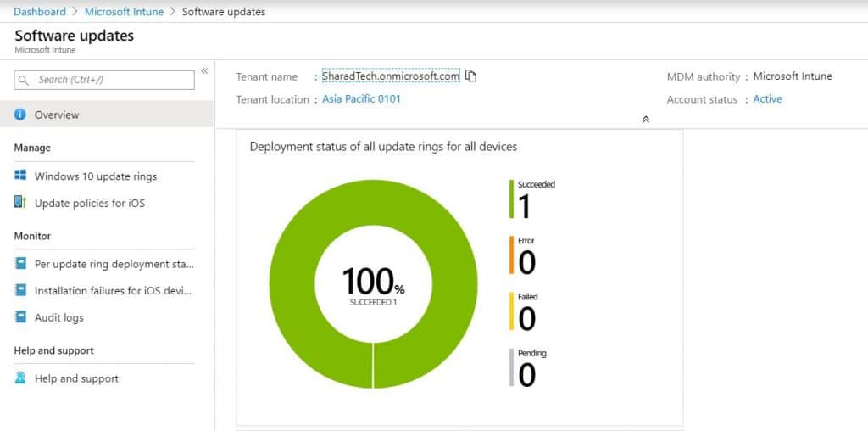Viewport: 868px width, 431px height.
Task: Copy tenant name with the clipboard icon
Action: [470, 76]
